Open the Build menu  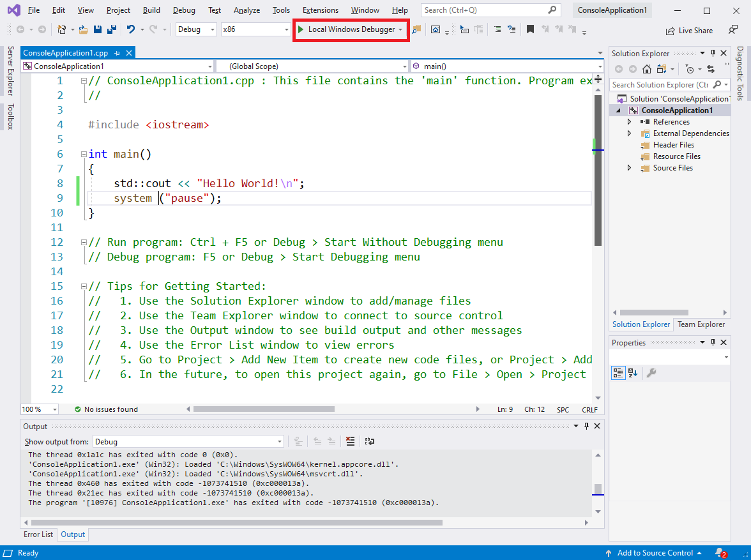point(151,10)
